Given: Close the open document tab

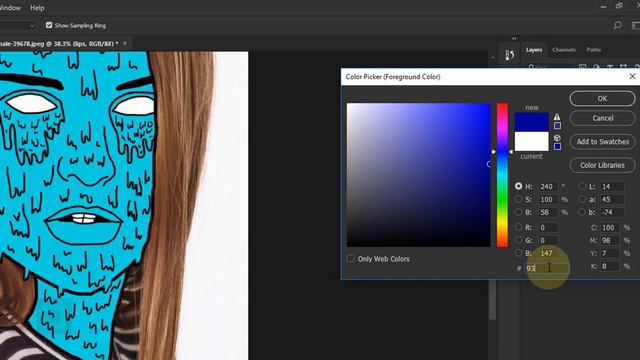Looking at the screenshot, I should tap(125, 43).
